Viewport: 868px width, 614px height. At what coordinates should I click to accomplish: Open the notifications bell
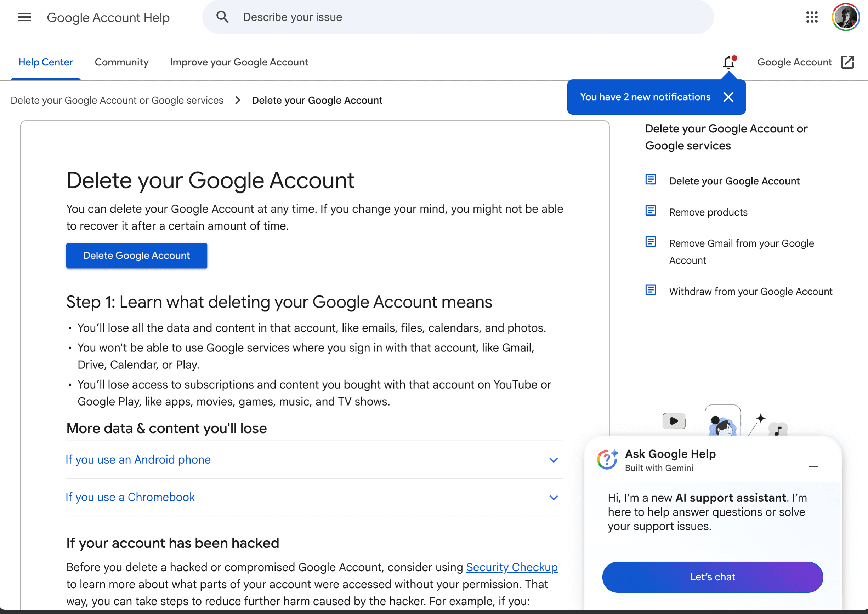click(729, 62)
